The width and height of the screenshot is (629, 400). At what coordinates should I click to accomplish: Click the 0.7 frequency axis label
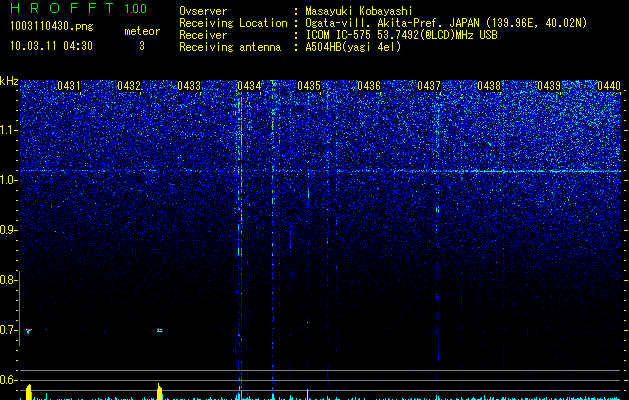click(8, 330)
